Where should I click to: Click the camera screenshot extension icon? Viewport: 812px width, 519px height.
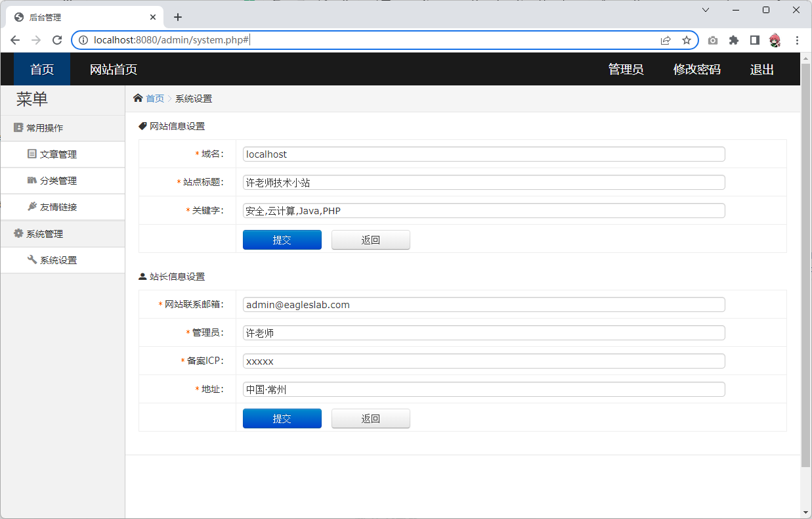(713, 40)
